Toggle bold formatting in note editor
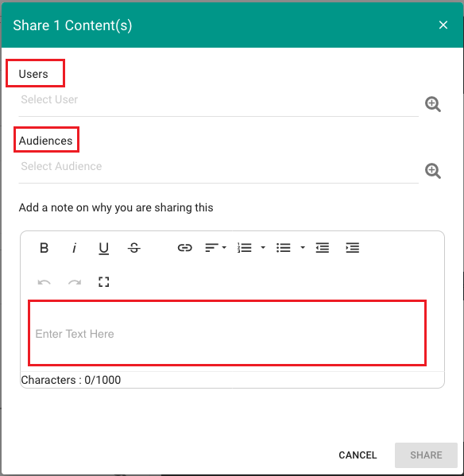Image resolution: width=464 pixels, height=476 pixels. (44, 248)
